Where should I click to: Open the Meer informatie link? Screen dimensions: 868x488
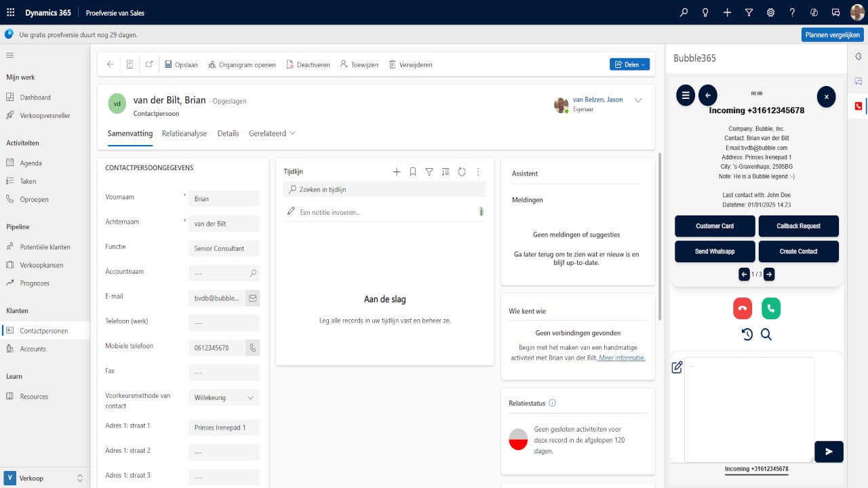pos(622,358)
